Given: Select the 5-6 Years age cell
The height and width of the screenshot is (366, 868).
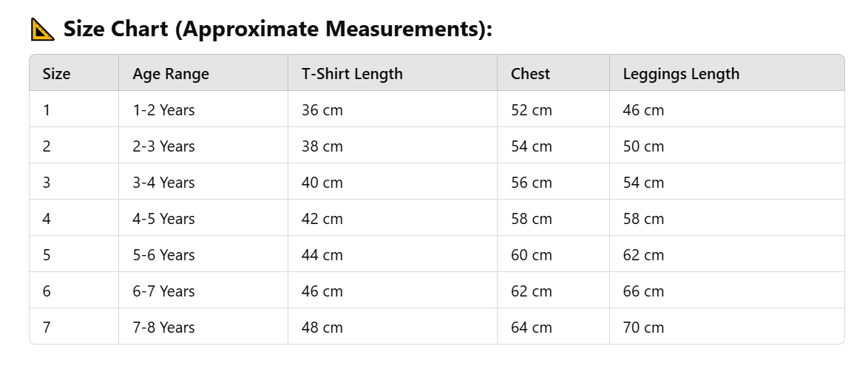Looking at the screenshot, I should point(203,255).
